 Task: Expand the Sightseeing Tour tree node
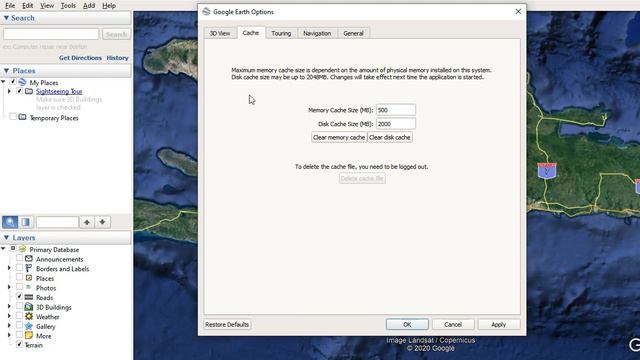coord(9,91)
